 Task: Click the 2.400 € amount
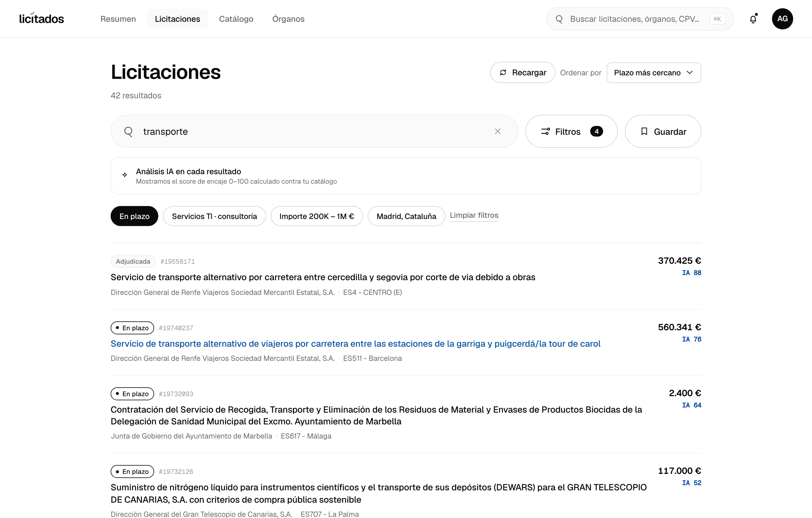click(685, 393)
